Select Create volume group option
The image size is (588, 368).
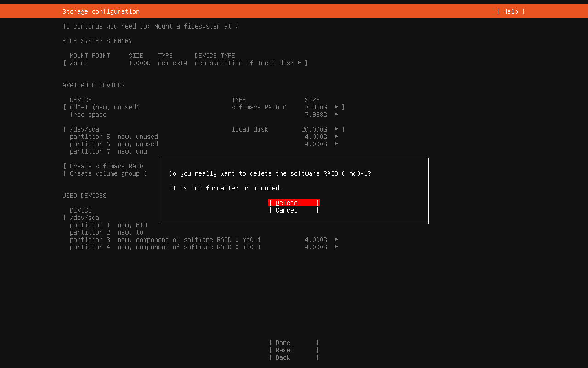(x=106, y=173)
